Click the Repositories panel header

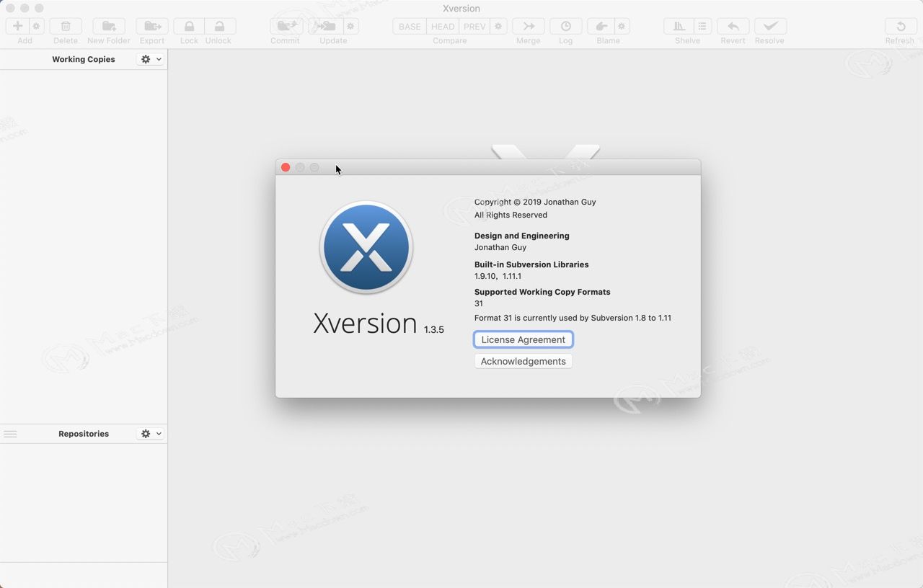pos(84,434)
